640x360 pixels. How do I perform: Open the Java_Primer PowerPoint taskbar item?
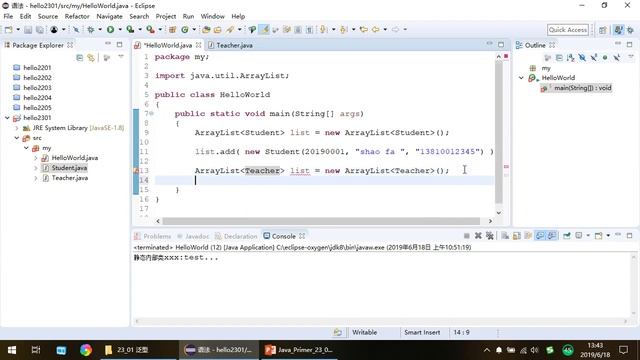pos(299,350)
